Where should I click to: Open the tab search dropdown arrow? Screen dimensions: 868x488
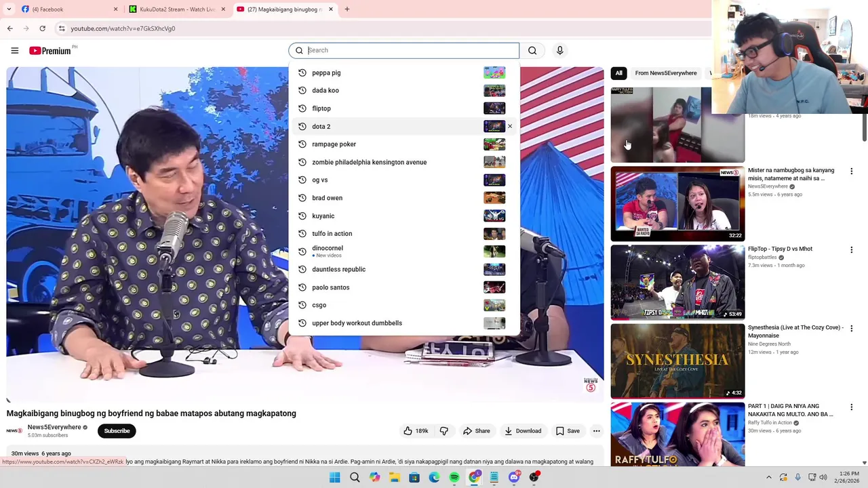tap(9, 9)
